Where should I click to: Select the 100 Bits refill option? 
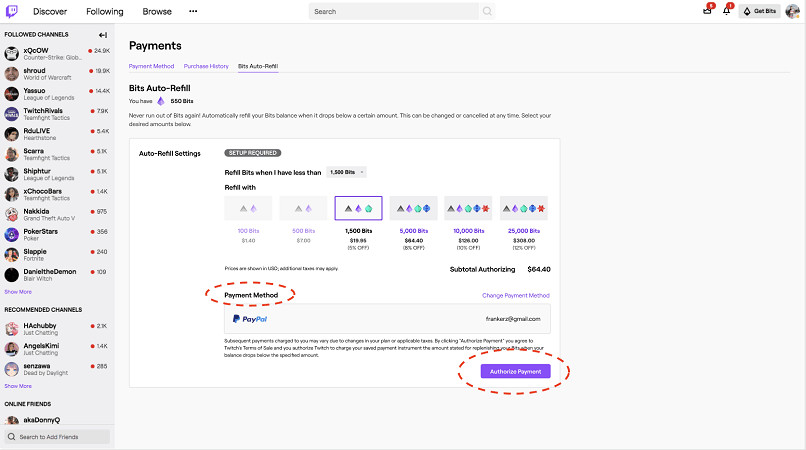pyautogui.click(x=248, y=208)
